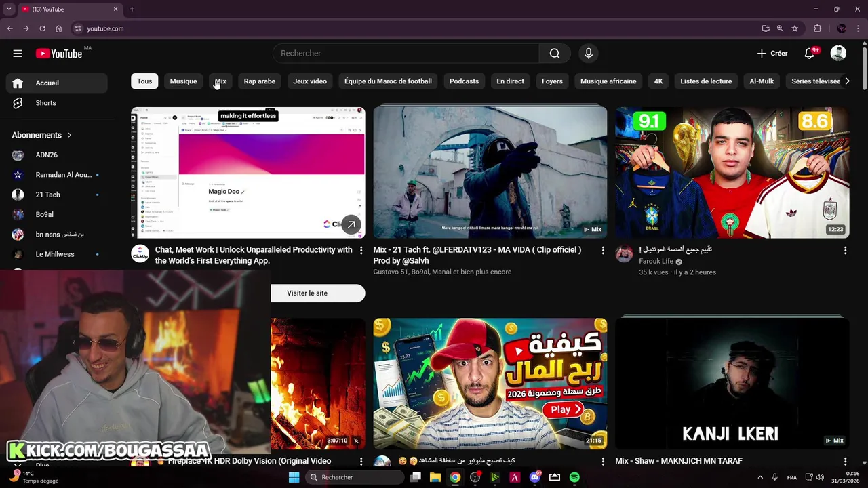The height and width of the screenshot is (488, 868).
Task: Click the Accueil home icon in sidebar
Action: click(18, 83)
